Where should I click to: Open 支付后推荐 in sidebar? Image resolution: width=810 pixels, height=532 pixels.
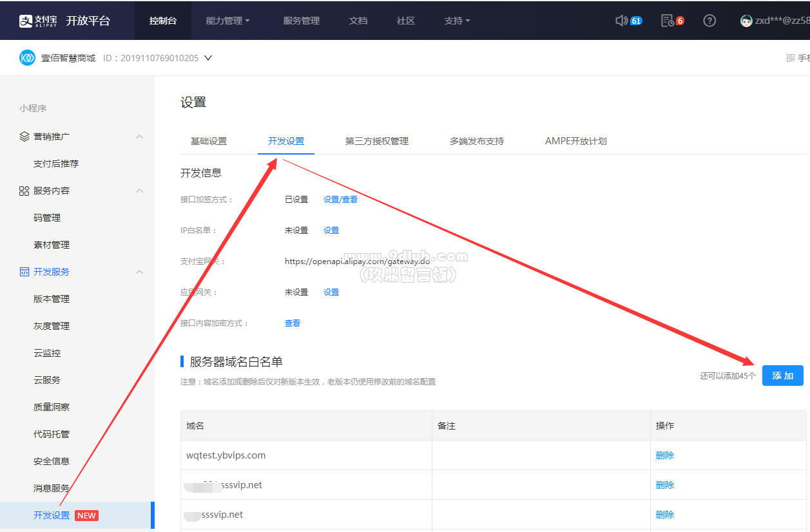tap(56, 164)
